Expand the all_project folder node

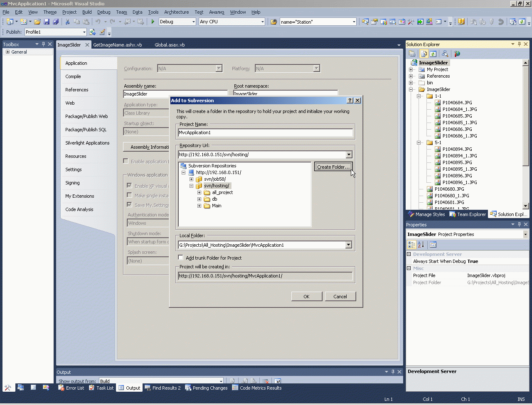199,193
